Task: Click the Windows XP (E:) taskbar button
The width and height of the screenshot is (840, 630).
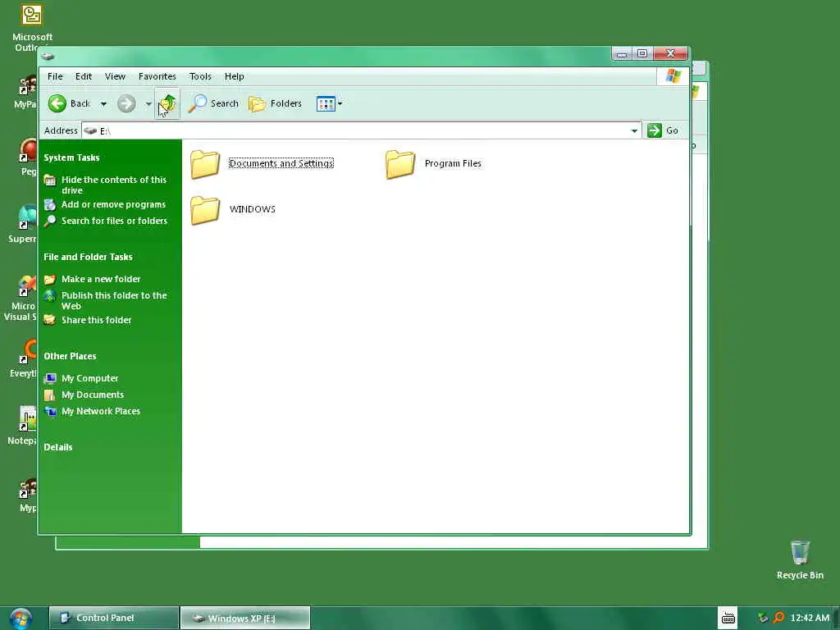Action: pos(244,618)
